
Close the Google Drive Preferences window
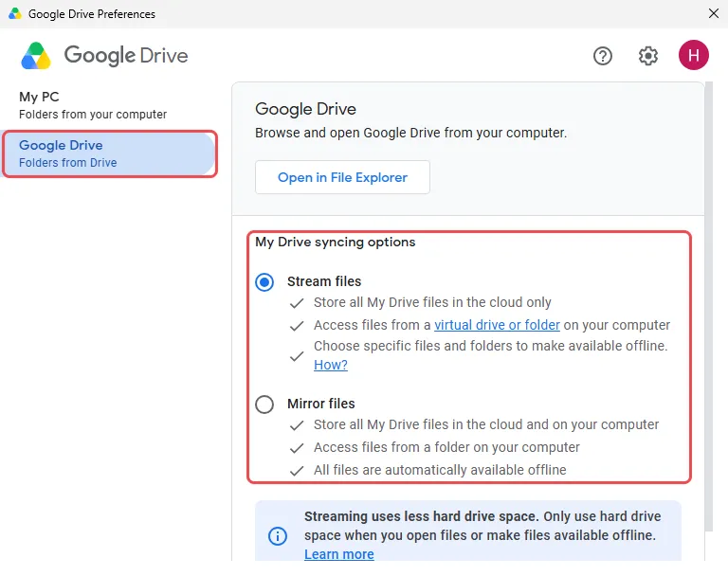tap(714, 13)
